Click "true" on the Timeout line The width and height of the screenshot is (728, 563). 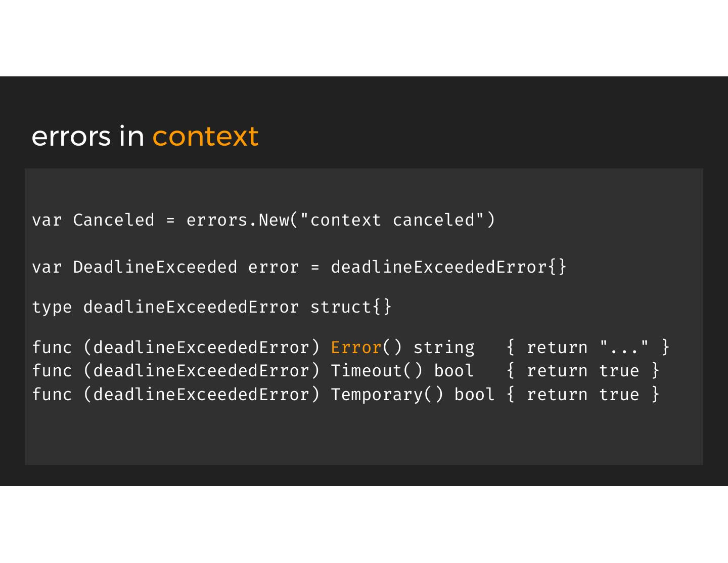pyautogui.click(x=619, y=371)
